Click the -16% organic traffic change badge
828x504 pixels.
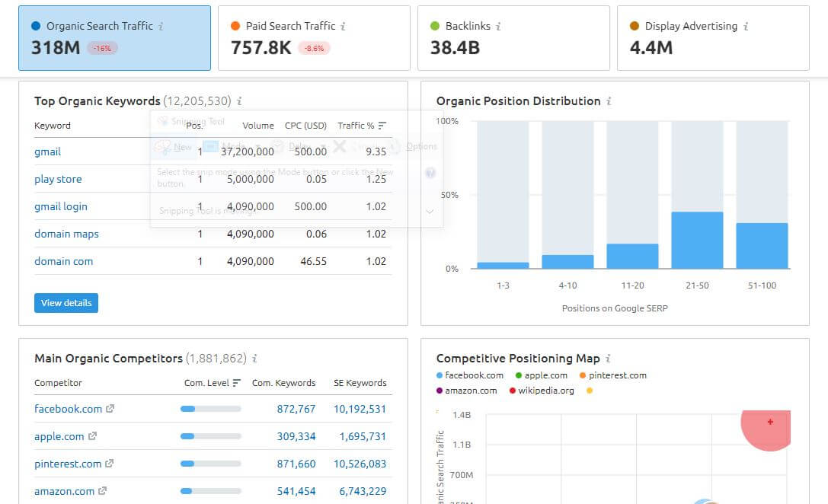pos(102,49)
